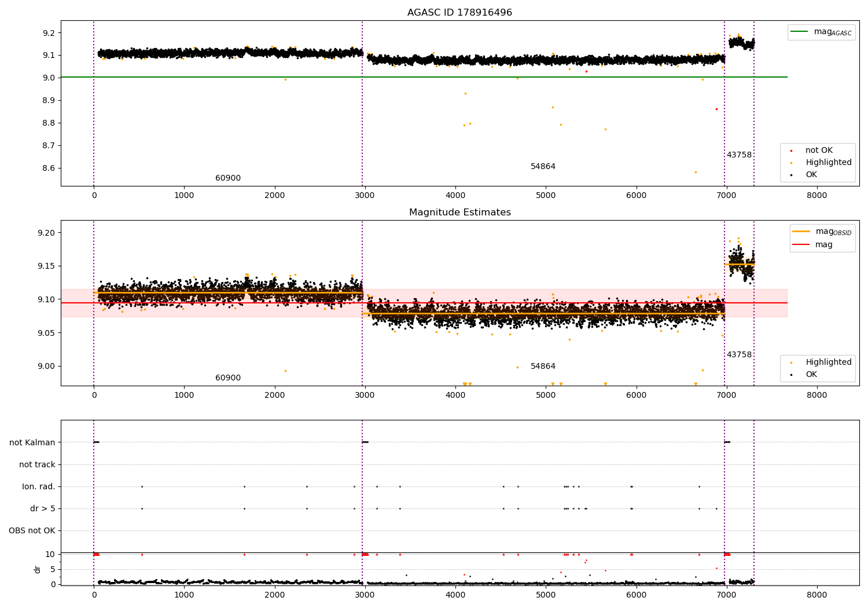Click the '5000' x tick under the middle plot
868x608 pixels.
click(546, 395)
